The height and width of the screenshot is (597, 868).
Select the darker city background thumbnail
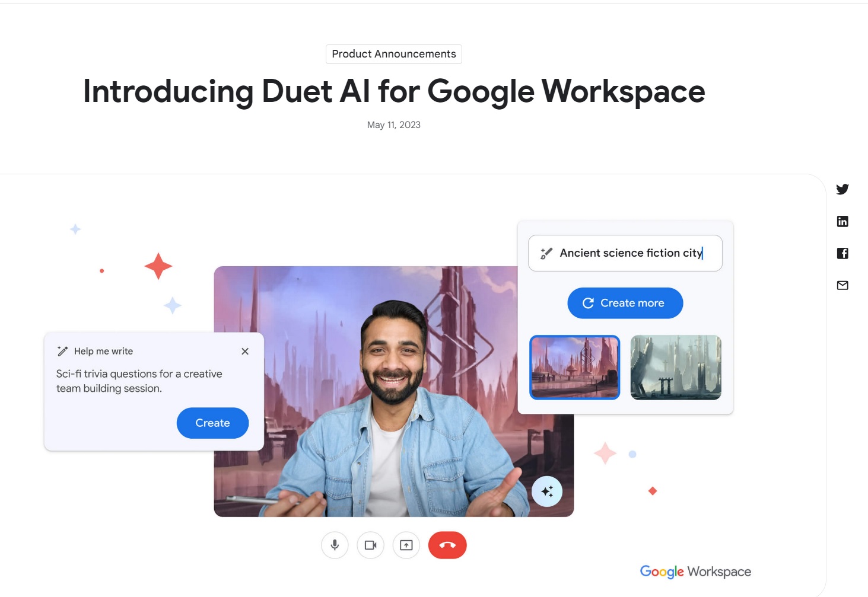pos(675,368)
